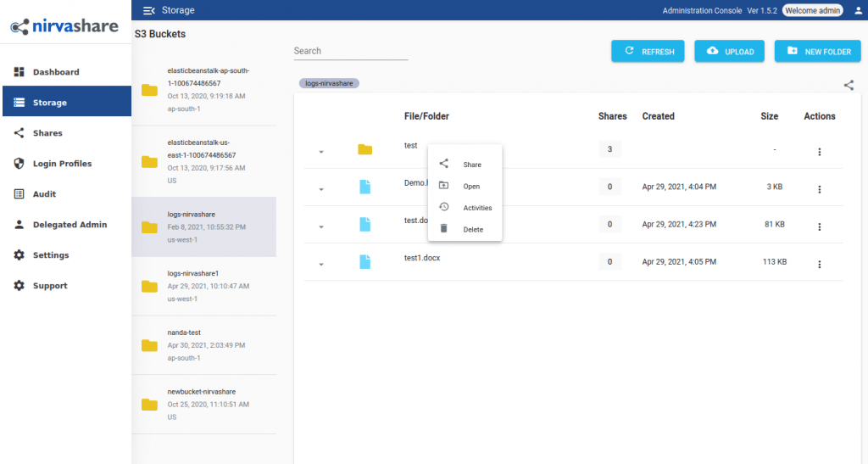Click the nirvashare logo
The image size is (868, 464).
pos(64,26)
